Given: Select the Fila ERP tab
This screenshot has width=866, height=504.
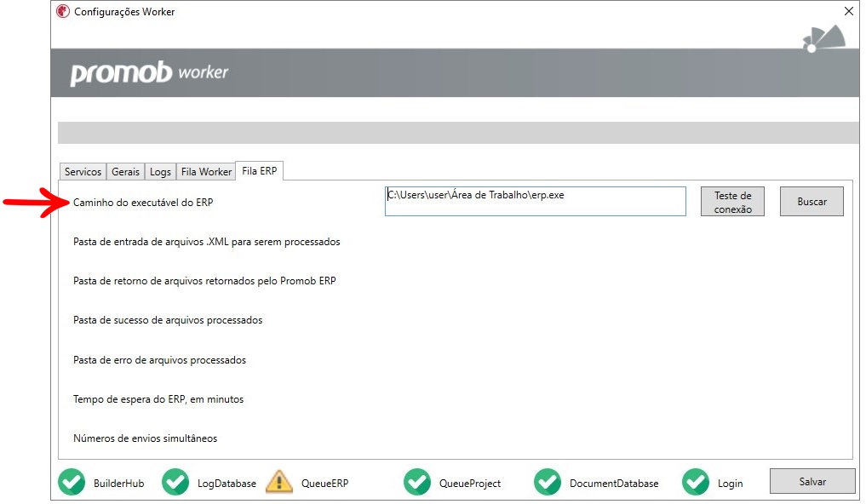Looking at the screenshot, I should pos(260,170).
